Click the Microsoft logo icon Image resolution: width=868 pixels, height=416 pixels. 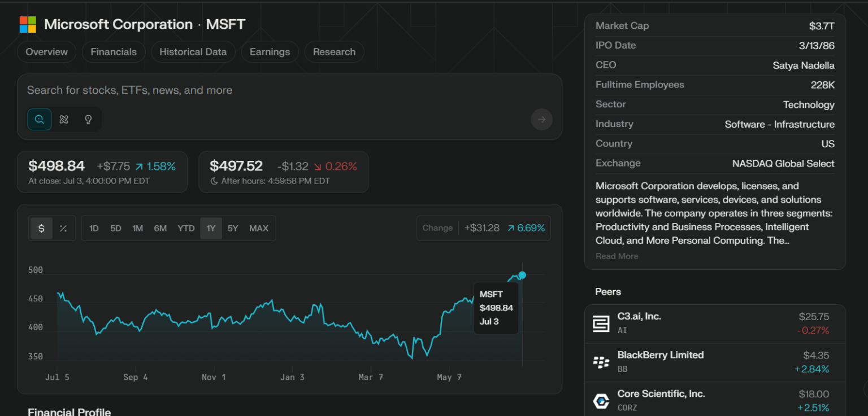click(x=28, y=24)
